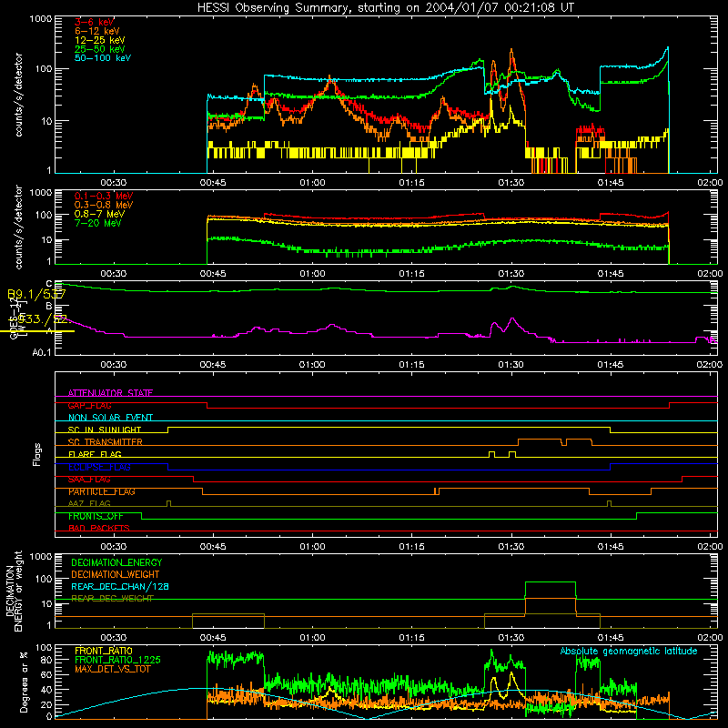Click the ATTENUATOR_STATE flag label
The height and width of the screenshot is (728, 728).
(110, 393)
